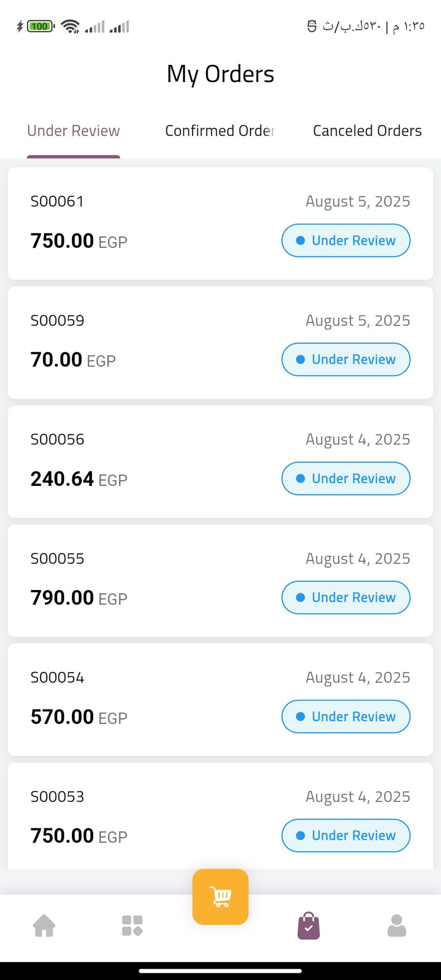
Task: Click Under Review badge on order S00061
Action: pyautogui.click(x=346, y=240)
